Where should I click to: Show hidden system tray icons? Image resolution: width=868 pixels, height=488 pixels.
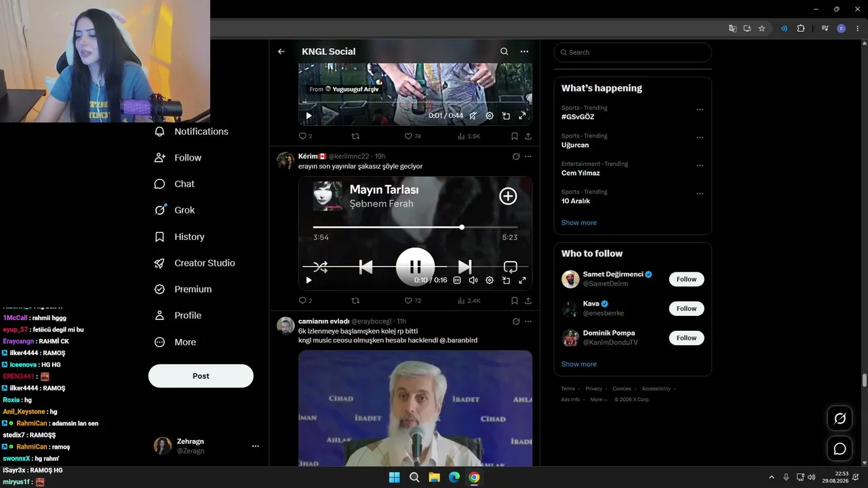coord(771,478)
